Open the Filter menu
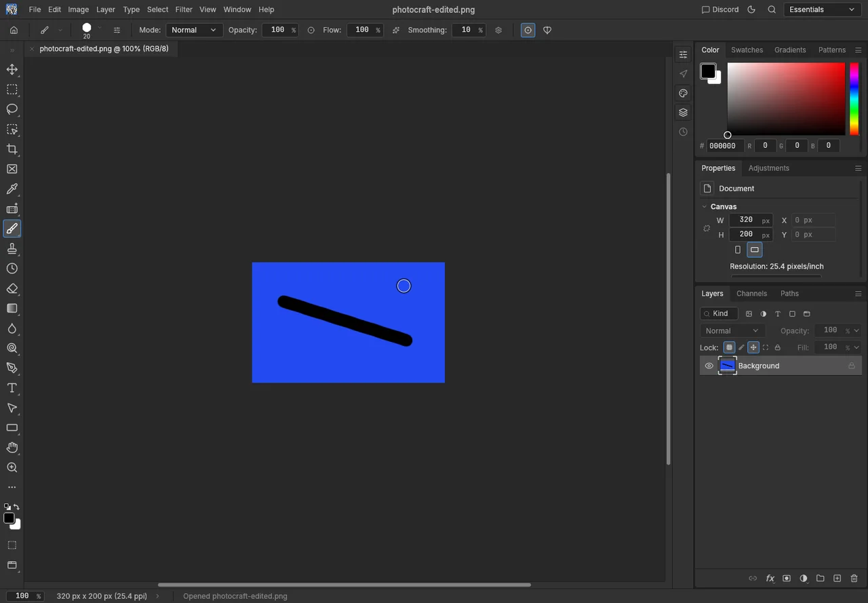The height and width of the screenshot is (603, 868). pyautogui.click(x=184, y=9)
